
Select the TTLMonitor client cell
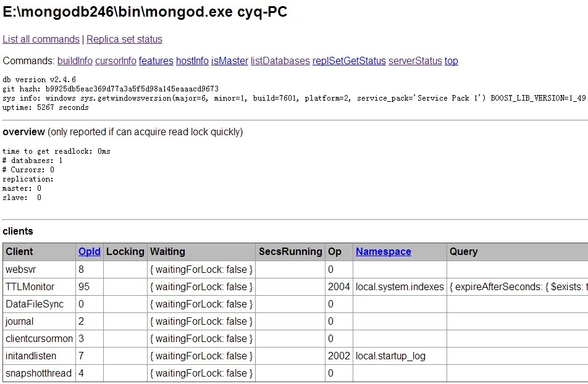[x=30, y=287]
